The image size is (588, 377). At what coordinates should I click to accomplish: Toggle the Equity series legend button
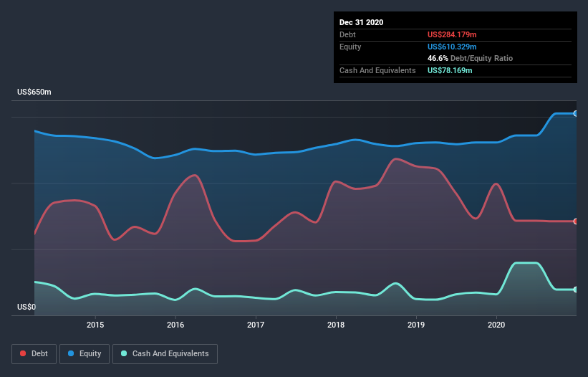[x=85, y=354]
